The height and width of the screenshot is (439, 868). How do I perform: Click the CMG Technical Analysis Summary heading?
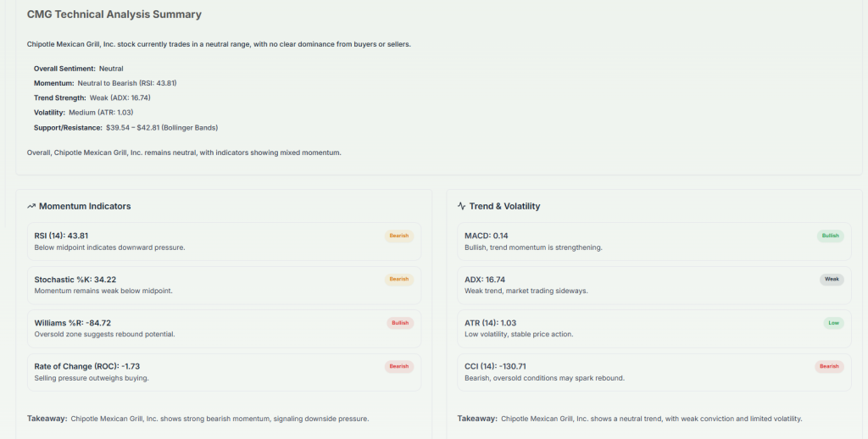pyautogui.click(x=114, y=14)
